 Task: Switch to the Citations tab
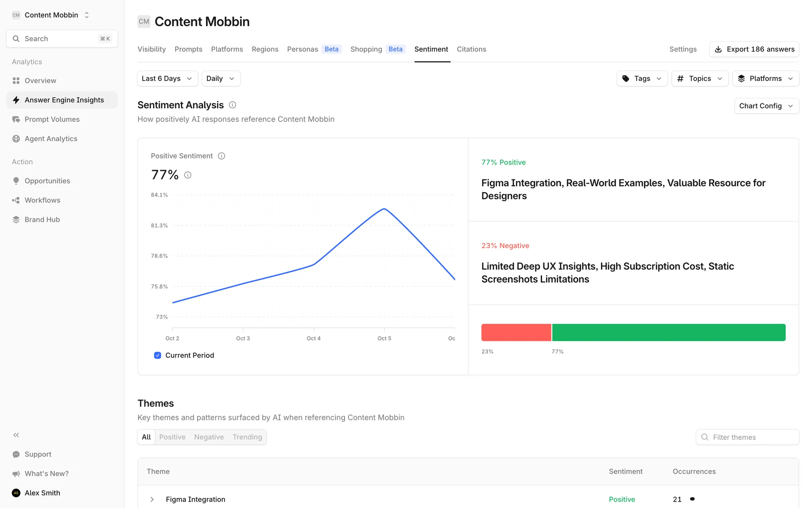pyautogui.click(x=471, y=49)
